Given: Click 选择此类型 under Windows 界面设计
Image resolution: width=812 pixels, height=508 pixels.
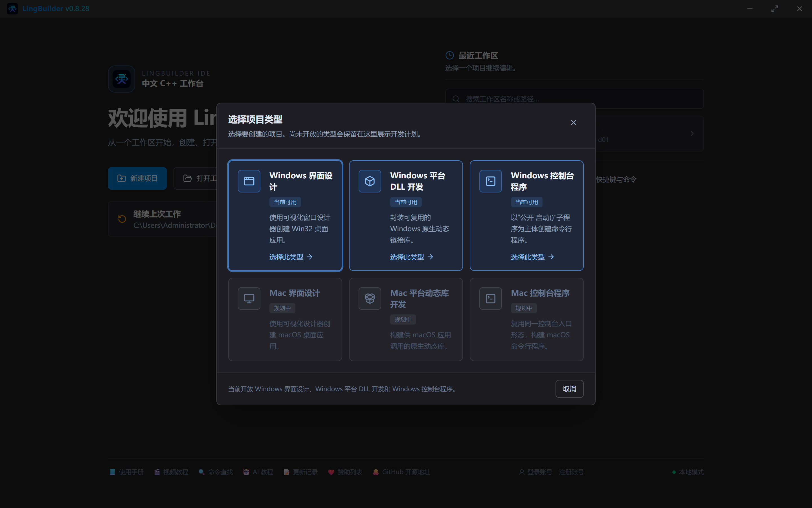Looking at the screenshot, I should coord(291,257).
